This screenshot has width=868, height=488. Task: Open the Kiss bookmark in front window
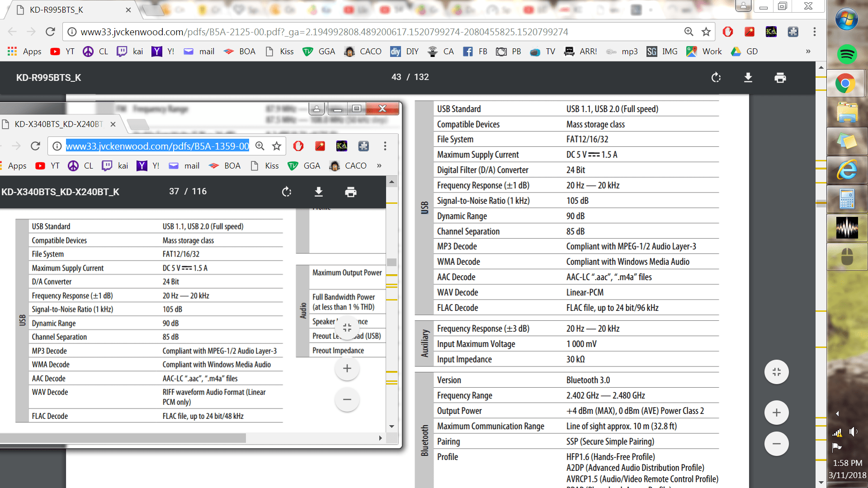coord(265,166)
